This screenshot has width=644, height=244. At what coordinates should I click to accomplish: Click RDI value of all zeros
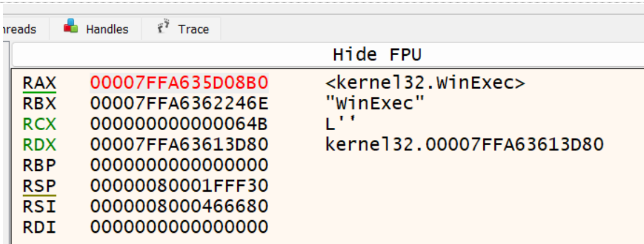[179, 227]
